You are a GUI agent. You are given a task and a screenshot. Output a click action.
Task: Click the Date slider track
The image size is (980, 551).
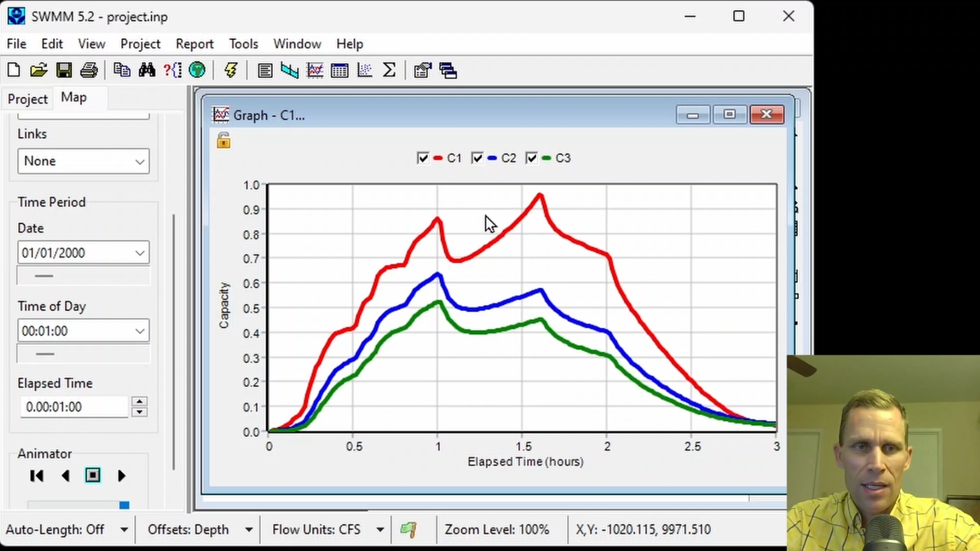(x=83, y=276)
